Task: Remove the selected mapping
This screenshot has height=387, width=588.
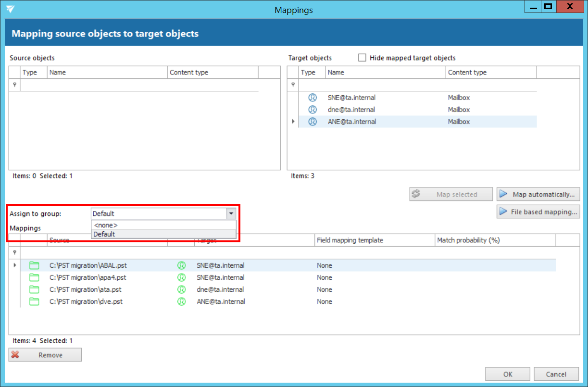Action: click(x=45, y=355)
